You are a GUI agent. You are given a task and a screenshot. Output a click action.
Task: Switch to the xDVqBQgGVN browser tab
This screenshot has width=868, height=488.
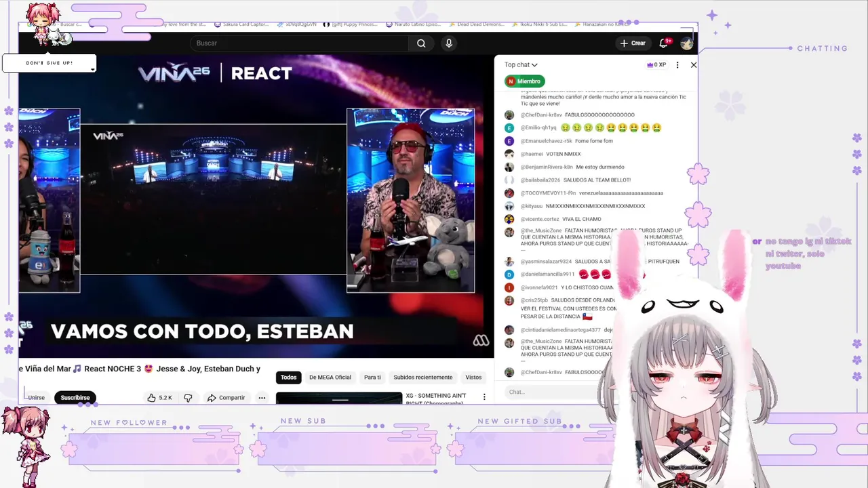click(x=297, y=24)
